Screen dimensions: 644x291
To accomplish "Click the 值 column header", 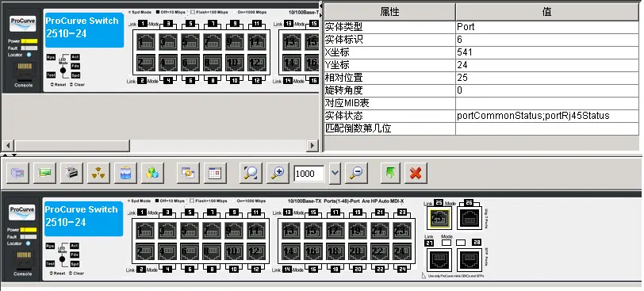I will pos(547,12).
